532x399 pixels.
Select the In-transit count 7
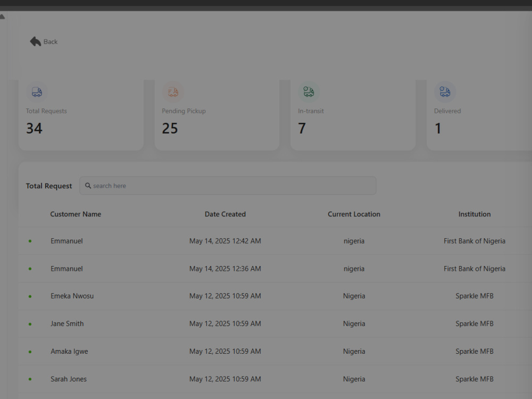pos(302,128)
